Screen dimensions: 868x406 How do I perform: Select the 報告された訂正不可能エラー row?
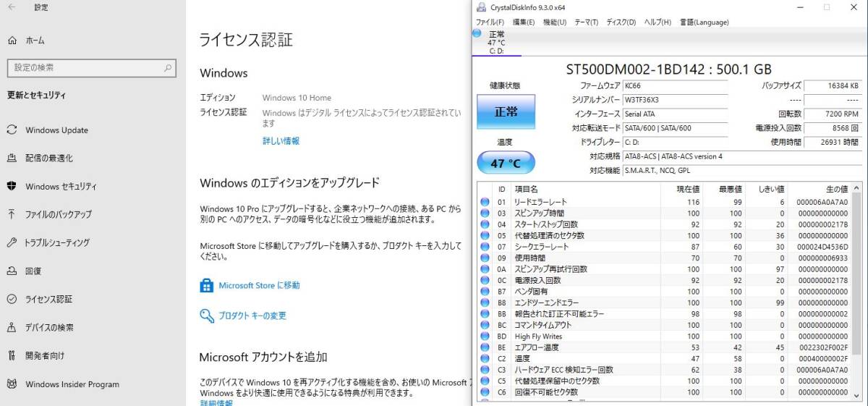point(664,314)
